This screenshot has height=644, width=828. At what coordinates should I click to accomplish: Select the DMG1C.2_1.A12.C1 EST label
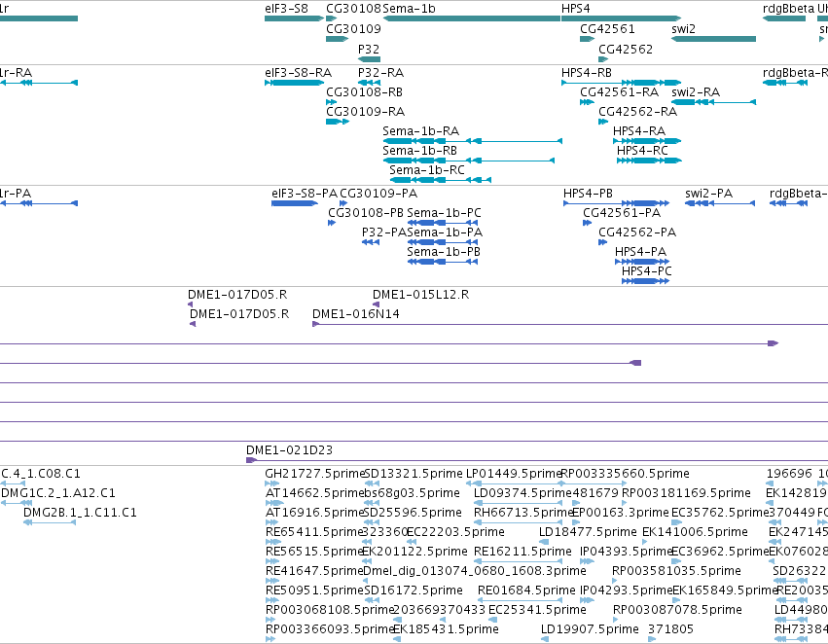(58, 493)
